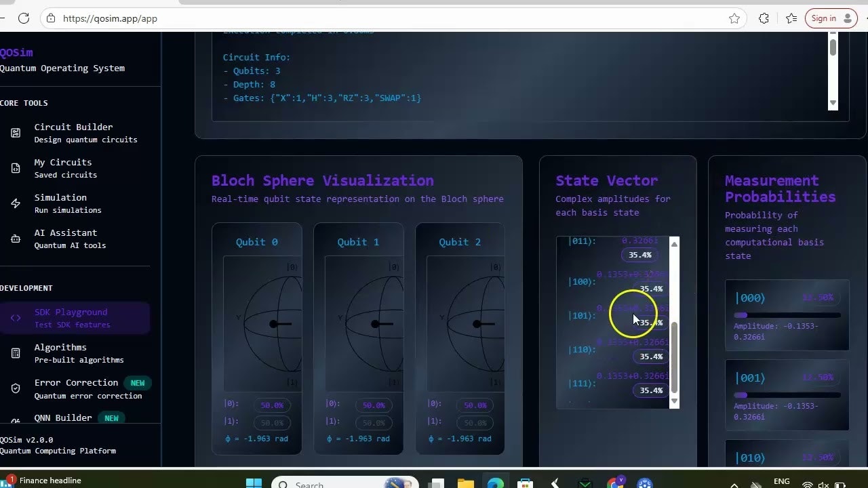The image size is (868, 488).
Task: Click Qubit 2's phase value -1.963 rad
Action: (460, 439)
